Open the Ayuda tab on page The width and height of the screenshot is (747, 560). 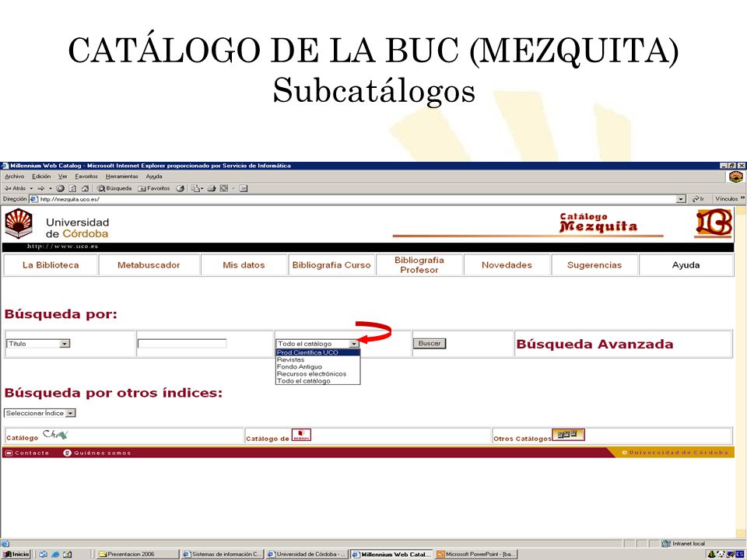coord(686,265)
